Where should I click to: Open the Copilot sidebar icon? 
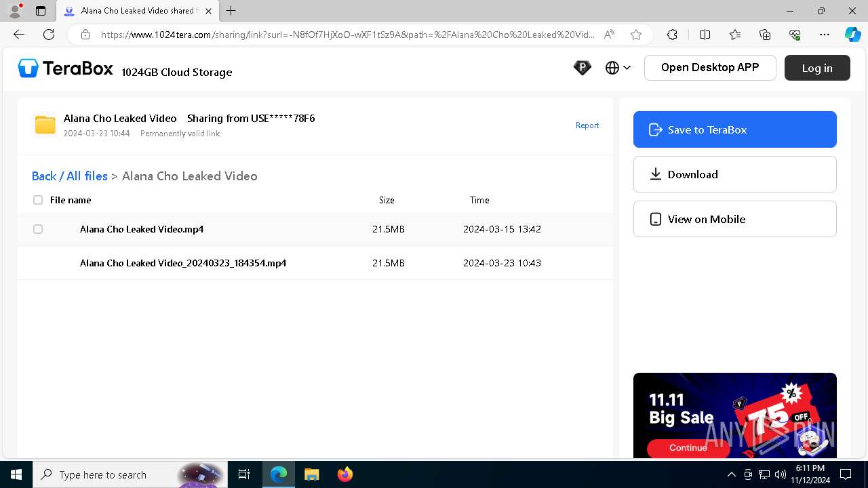point(852,35)
